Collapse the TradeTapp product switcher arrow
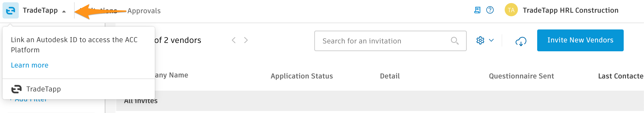 point(64,11)
